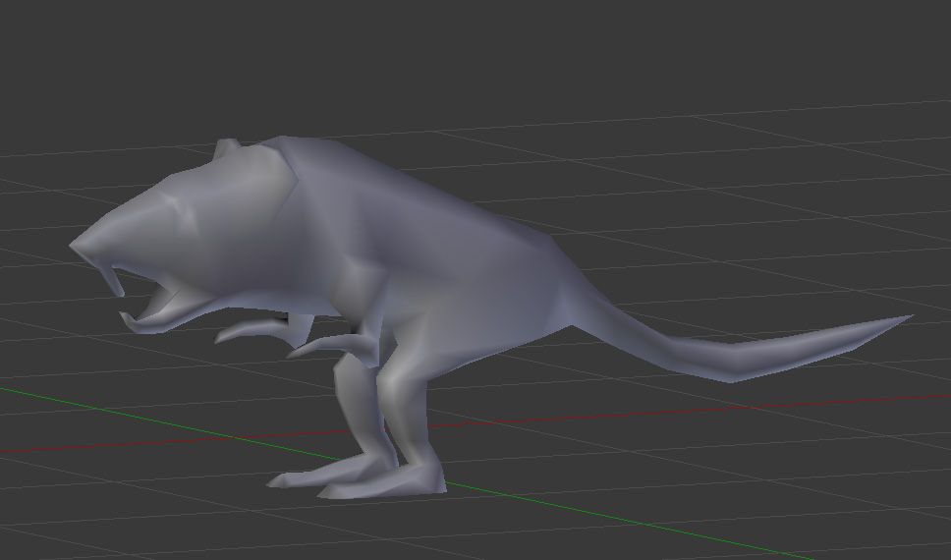Click the front foot's toe tip

point(277,481)
